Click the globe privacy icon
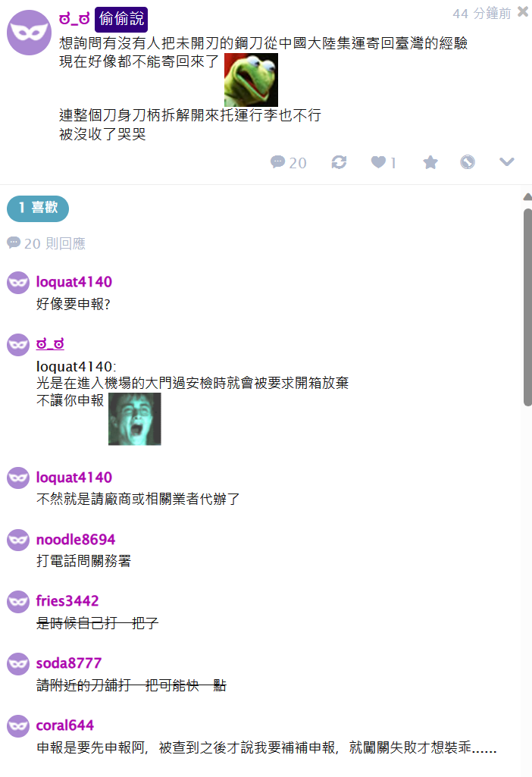The width and height of the screenshot is (532, 777). point(468,162)
